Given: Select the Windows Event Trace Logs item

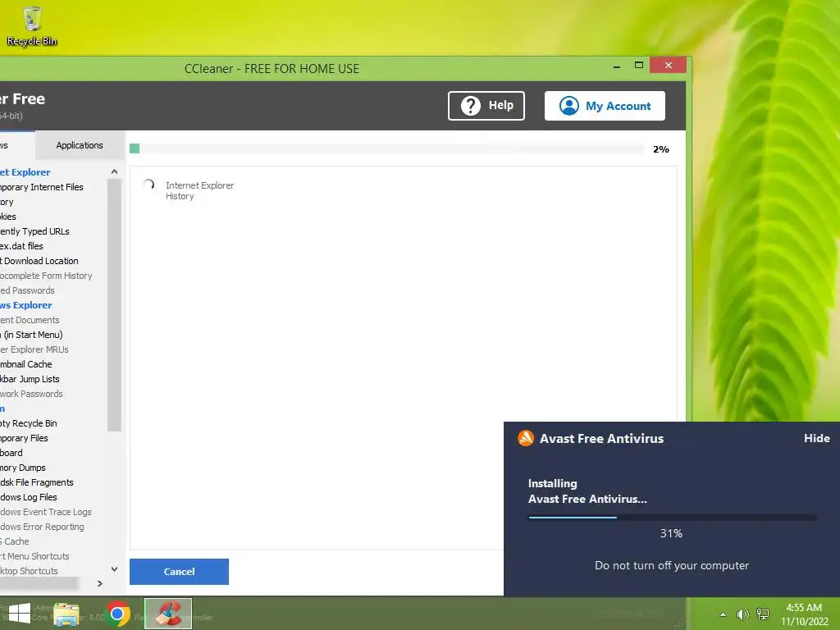Looking at the screenshot, I should point(46,512).
